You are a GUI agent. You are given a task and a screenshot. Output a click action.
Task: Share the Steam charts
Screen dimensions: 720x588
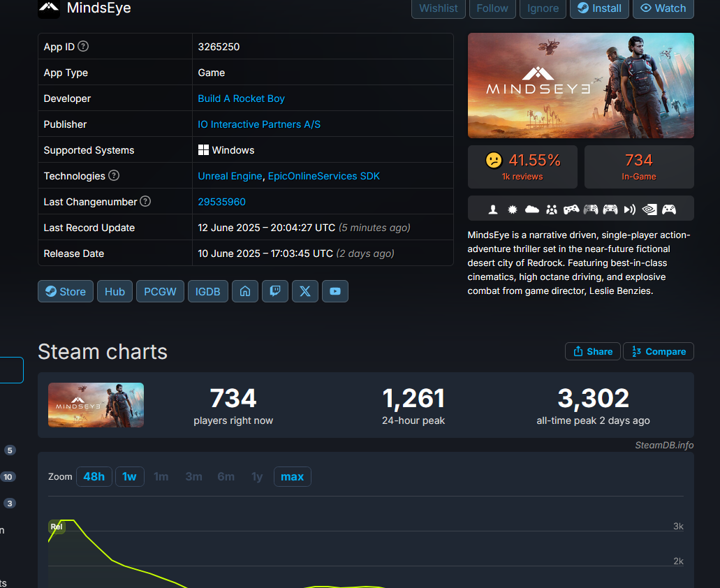[593, 351]
